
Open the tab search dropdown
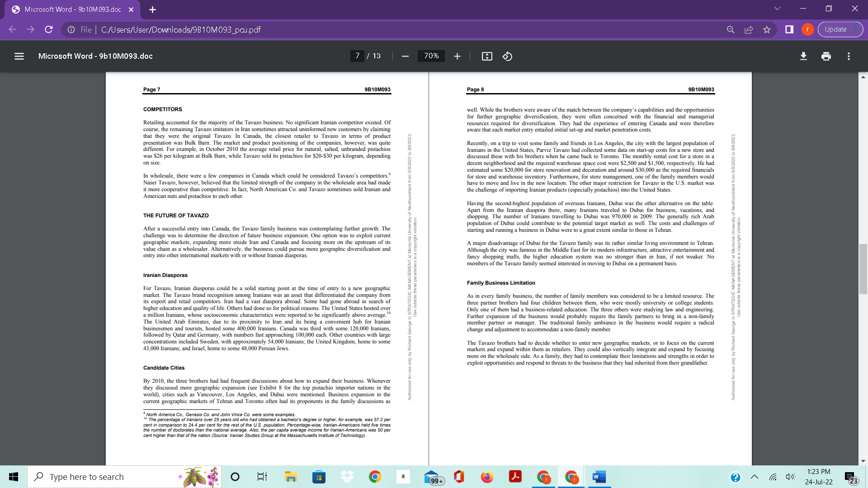pos(777,8)
